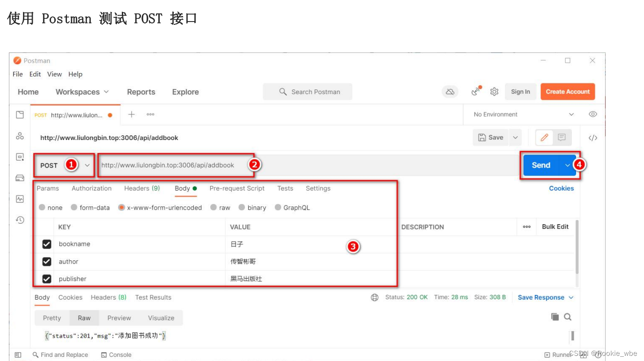Image resolution: width=644 pixels, height=361 pixels.
Task: Open the Help menu
Action: point(75,74)
